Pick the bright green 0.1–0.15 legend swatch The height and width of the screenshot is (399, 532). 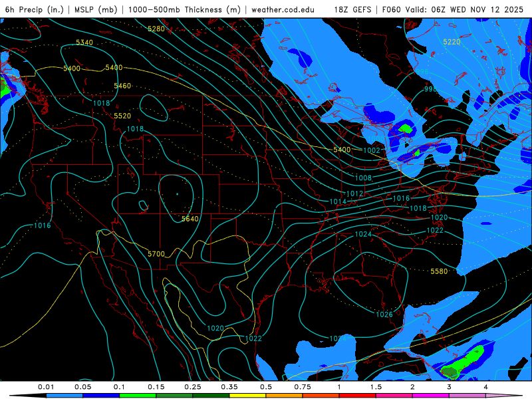138,396
